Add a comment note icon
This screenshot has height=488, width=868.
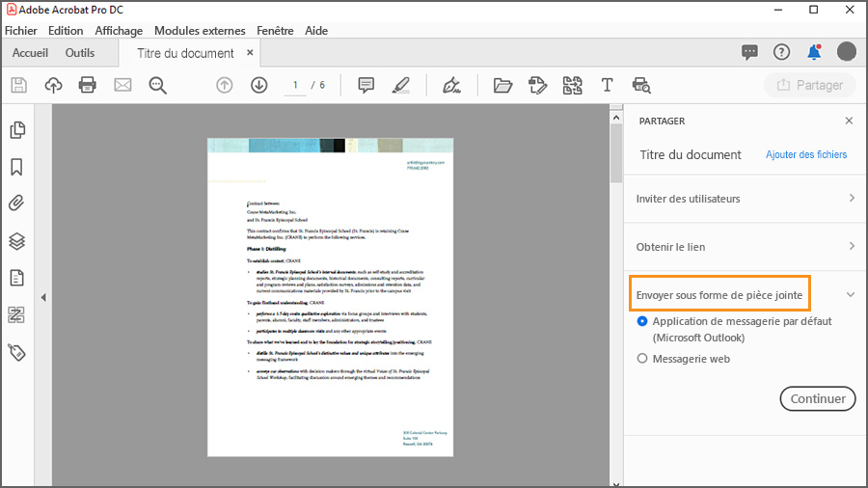coord(366,85)
